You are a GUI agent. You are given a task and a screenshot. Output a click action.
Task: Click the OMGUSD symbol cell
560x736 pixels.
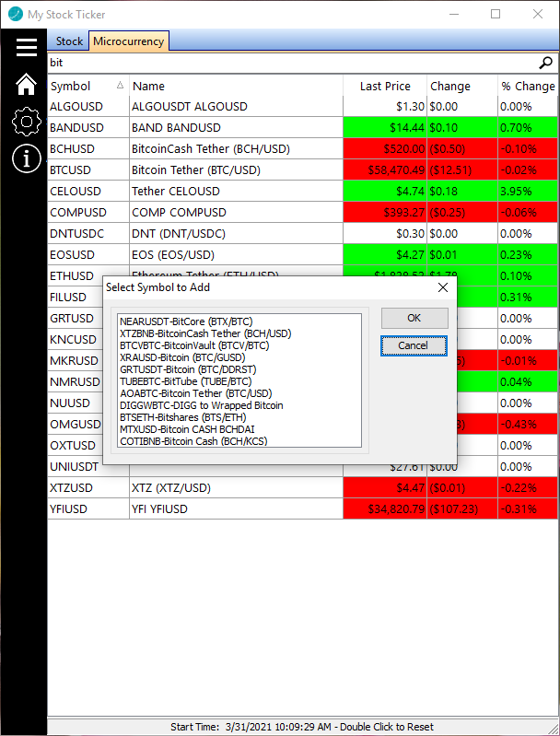[76, 424]
